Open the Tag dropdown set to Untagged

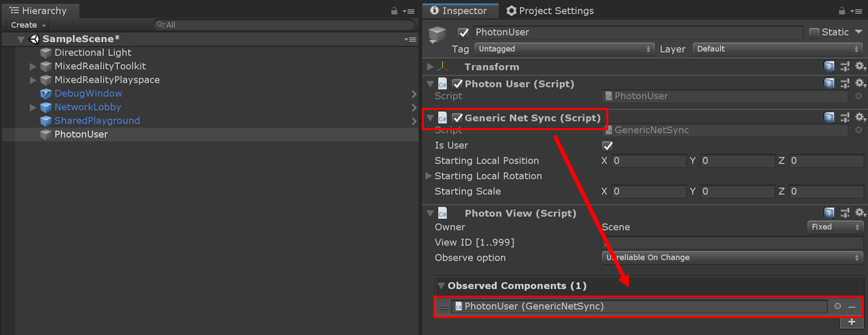564,49
